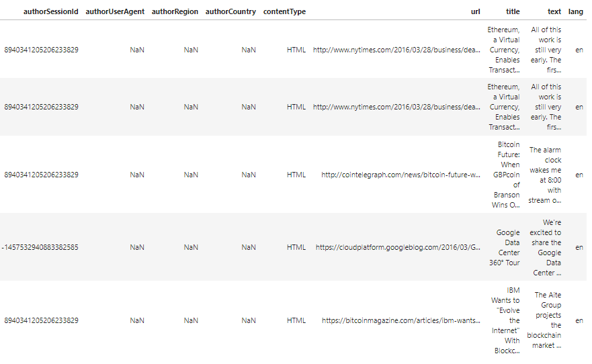Select the title column header
The height and width of the screenshot is (364, 592).
point(513,11)
